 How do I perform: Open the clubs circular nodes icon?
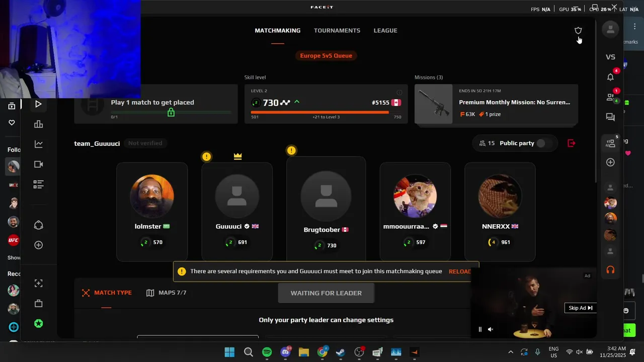[x=38, y=225]
